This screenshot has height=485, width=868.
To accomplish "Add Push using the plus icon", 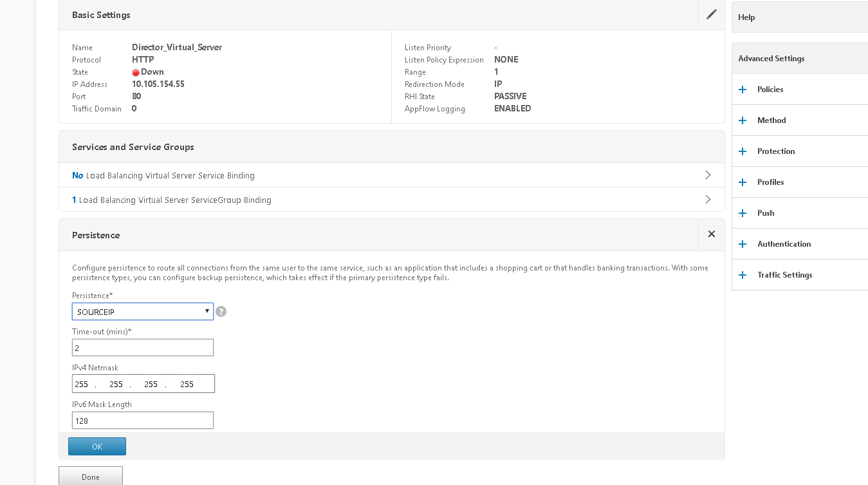I will coord(743,213).
